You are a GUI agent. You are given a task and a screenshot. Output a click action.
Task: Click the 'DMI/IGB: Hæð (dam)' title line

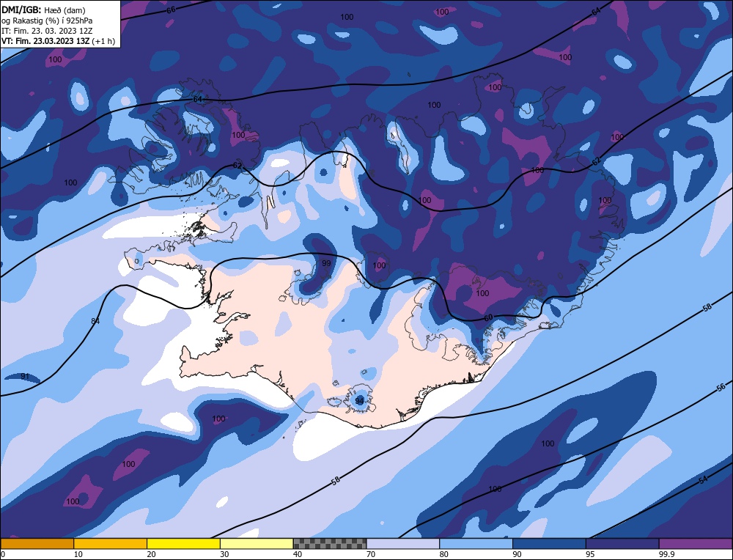coord(43,10)
